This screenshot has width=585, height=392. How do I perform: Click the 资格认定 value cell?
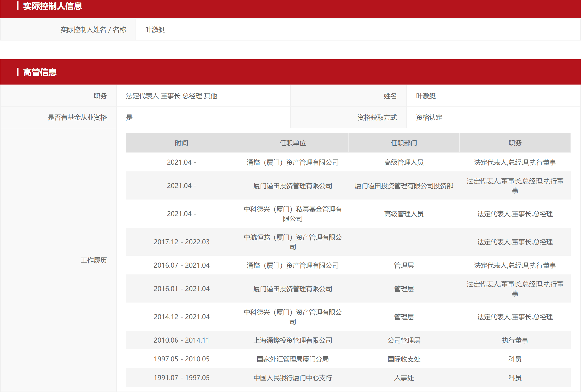pyautogui.click(x=429, y=118)
